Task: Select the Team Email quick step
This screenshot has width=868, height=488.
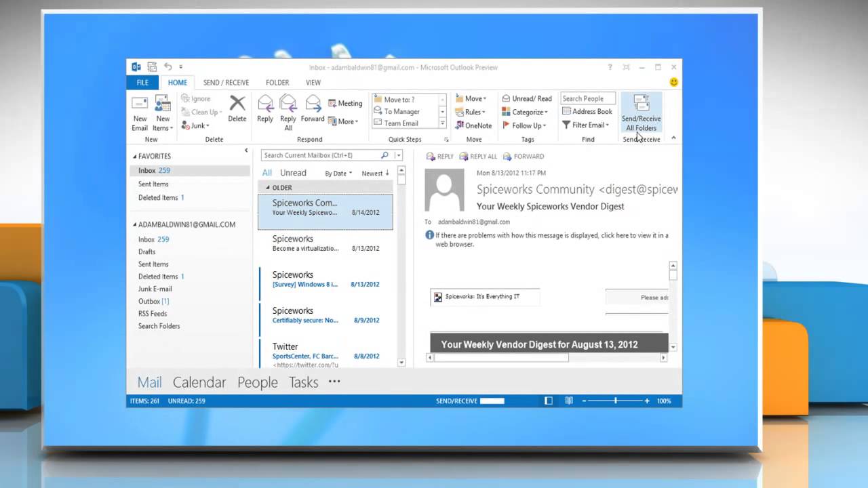Action: click(405, 123)
